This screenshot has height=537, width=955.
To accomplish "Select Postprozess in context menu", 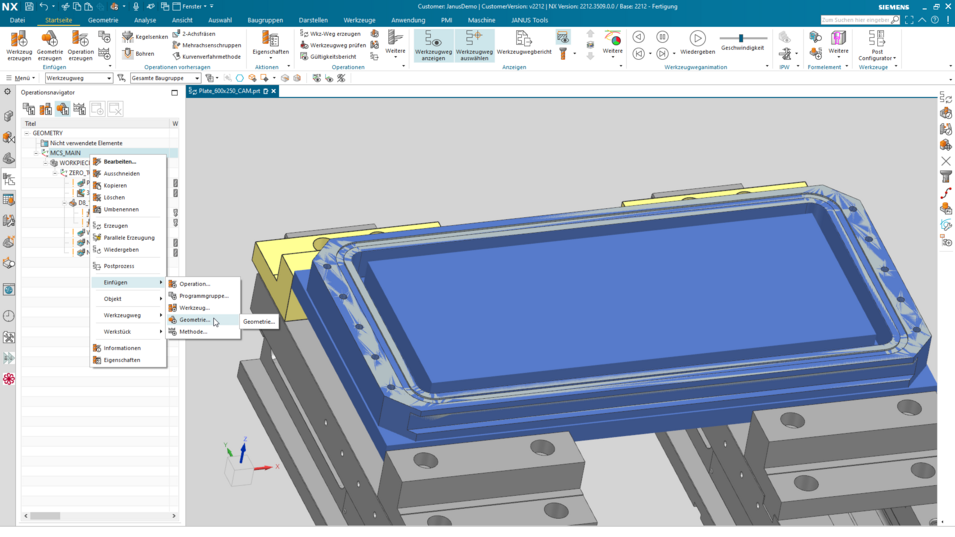I will 129,266.
